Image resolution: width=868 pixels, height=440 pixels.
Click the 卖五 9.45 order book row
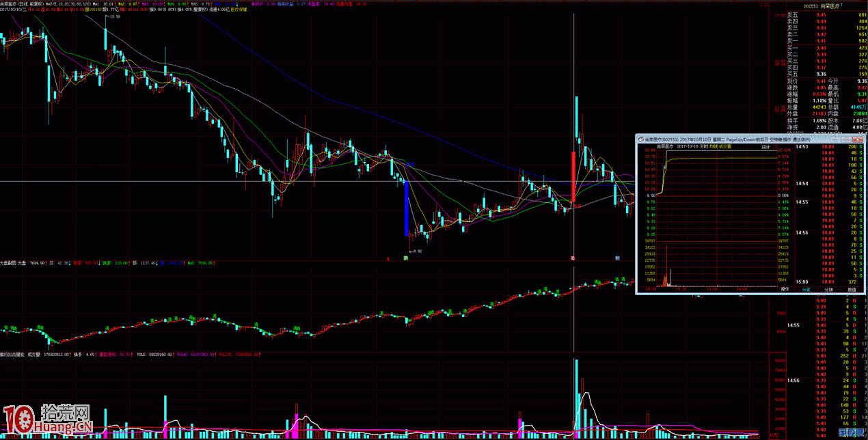(x=827, y=15)
